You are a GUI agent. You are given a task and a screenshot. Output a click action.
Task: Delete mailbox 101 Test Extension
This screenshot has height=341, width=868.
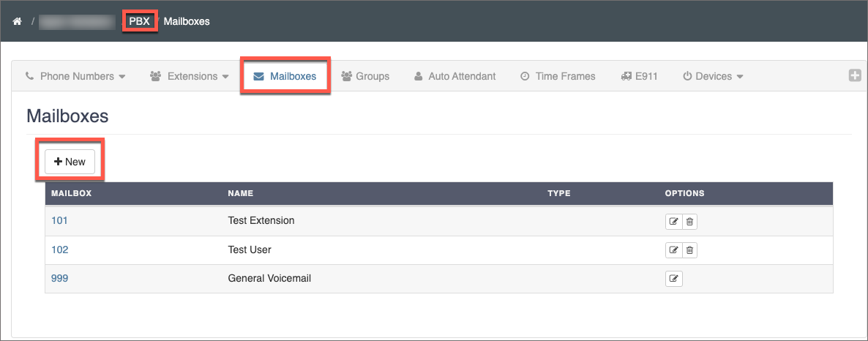coord(690,221)
